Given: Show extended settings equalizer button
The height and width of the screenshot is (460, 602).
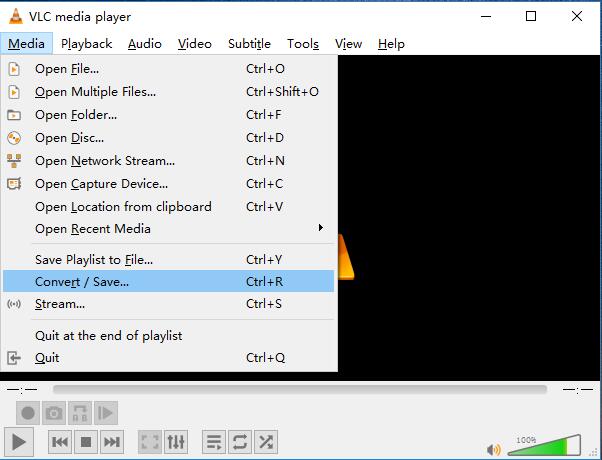Looking at the screenshot, I should pos(176,442).
